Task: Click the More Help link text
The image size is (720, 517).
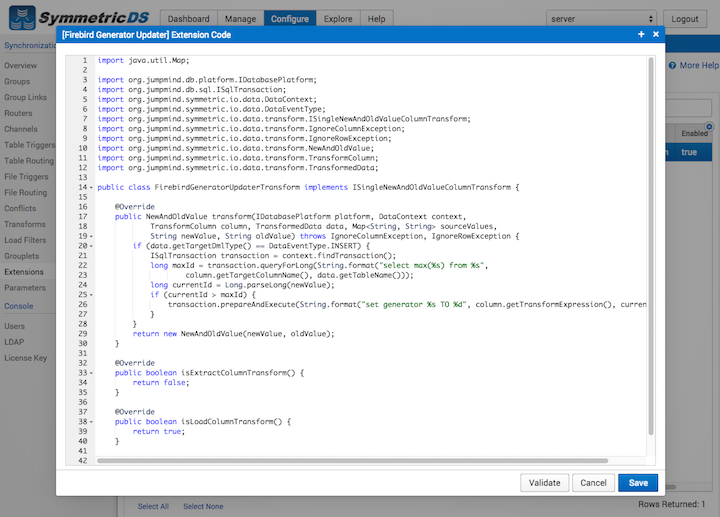Action: tap(699, 66)
